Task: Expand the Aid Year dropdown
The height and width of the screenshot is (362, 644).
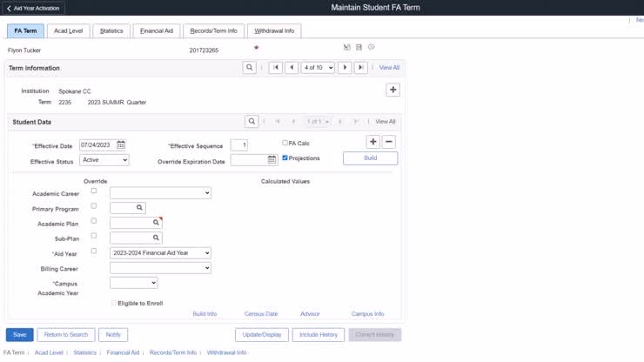Action: (x=160, y=253)
